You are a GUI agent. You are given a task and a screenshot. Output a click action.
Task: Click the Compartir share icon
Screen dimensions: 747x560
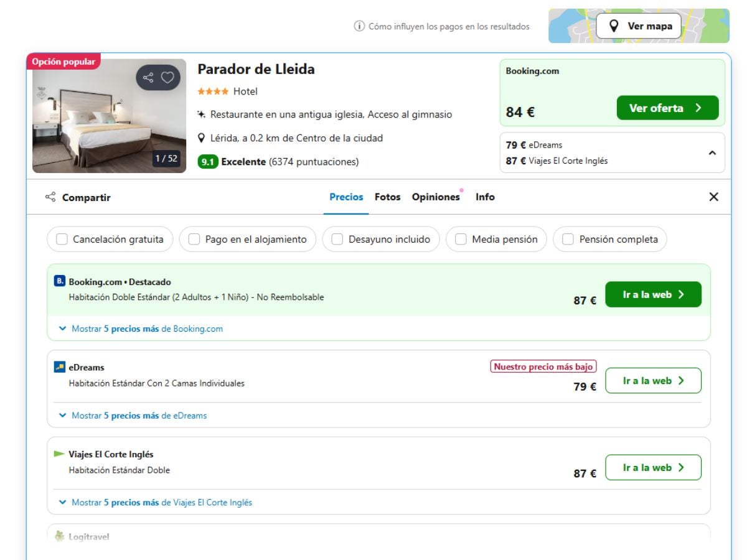pos(50,197)
